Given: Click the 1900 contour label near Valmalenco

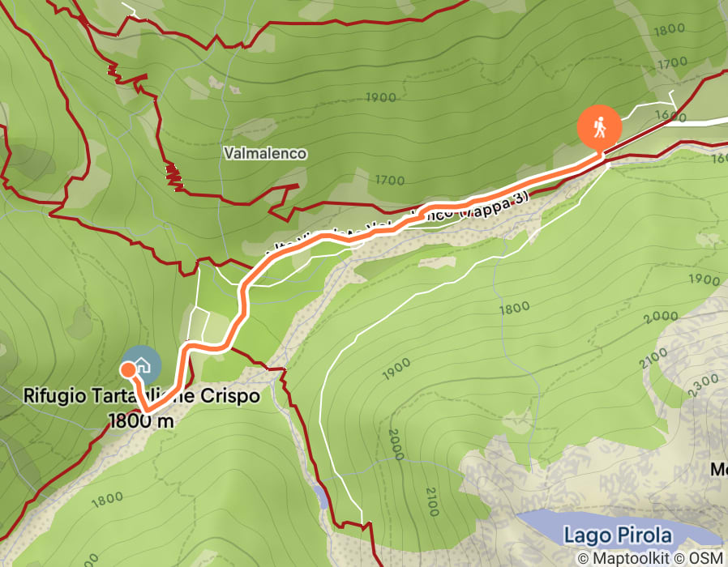Looking at the screenshot, I should pos(381,97).
